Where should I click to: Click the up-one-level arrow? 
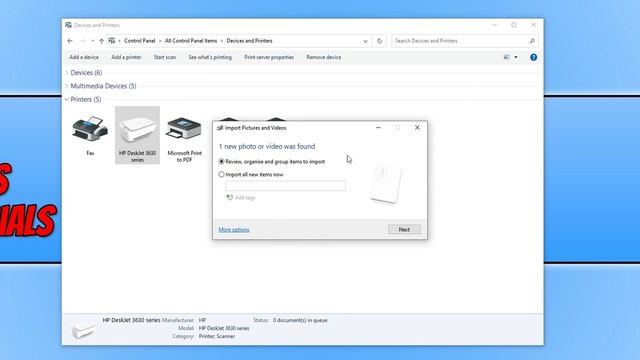101,41
